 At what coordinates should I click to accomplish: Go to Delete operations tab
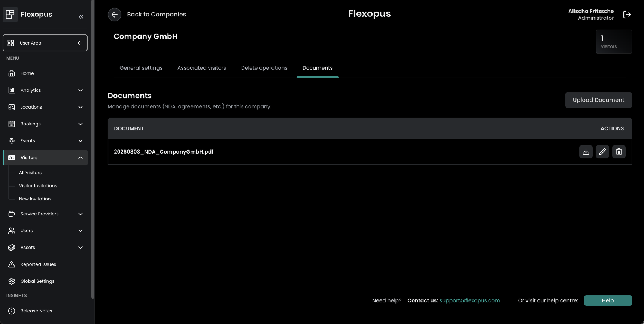pyautogui.click(x=264, y=68)
